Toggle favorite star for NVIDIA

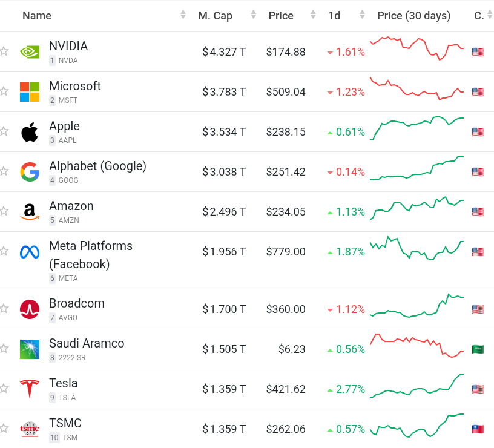click(4, 51)
